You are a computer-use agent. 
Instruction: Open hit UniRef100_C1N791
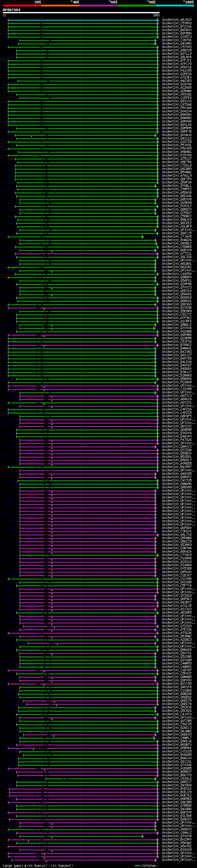(177, 40)
